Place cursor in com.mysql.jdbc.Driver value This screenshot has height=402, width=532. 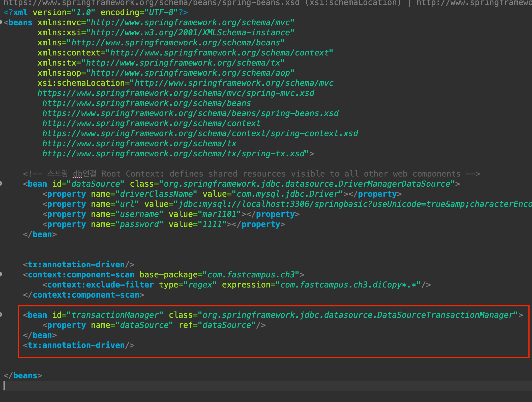tap(287, 194)
